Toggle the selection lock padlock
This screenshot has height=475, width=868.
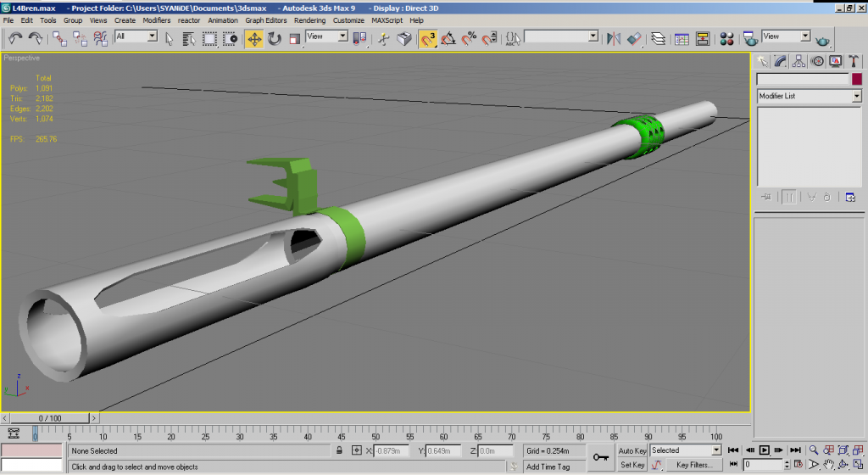tap(340, 450)
